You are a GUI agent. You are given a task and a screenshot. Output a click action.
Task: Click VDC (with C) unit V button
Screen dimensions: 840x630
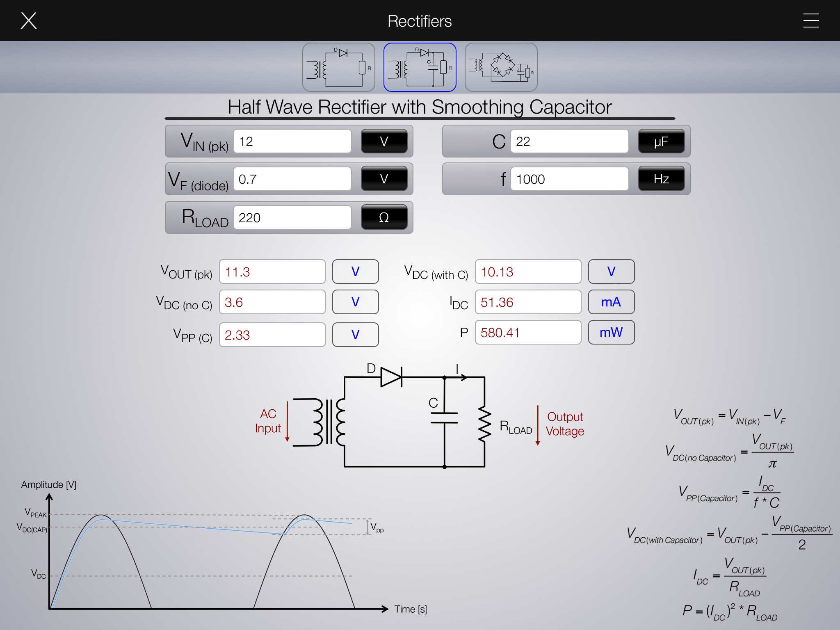tap(611, 272)
